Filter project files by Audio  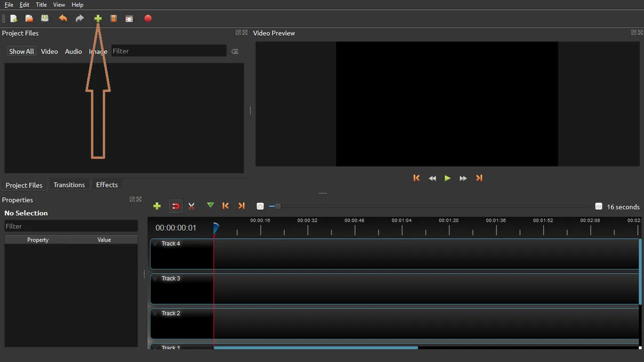click(x=73, y=51)
